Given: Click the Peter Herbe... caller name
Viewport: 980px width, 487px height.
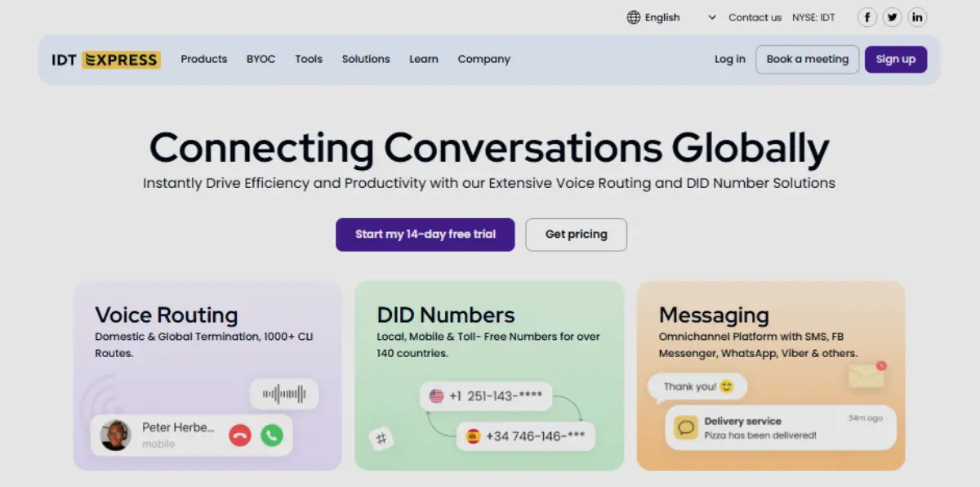Looking at the screenshot, I should (x=178, y=427).
